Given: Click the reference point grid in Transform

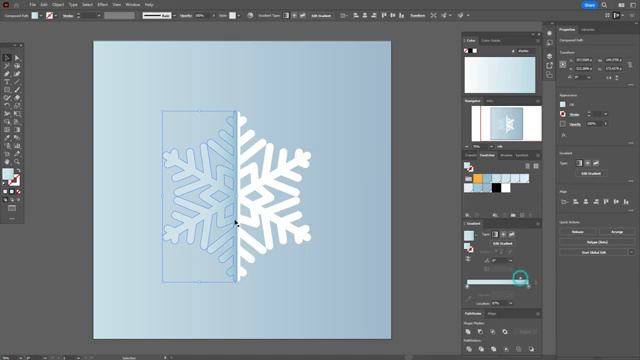Looking at the screenshot, I should tap(563, 64).
